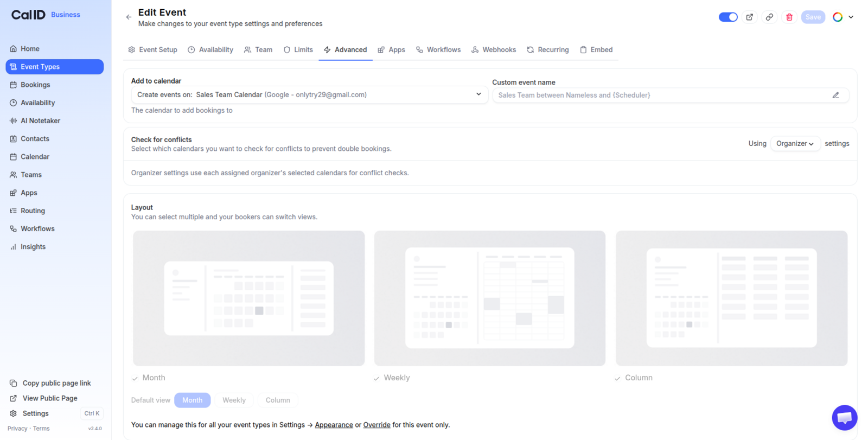
Task: Open the Limits tab
Action: pyautogui.click(x=298, y=50)
